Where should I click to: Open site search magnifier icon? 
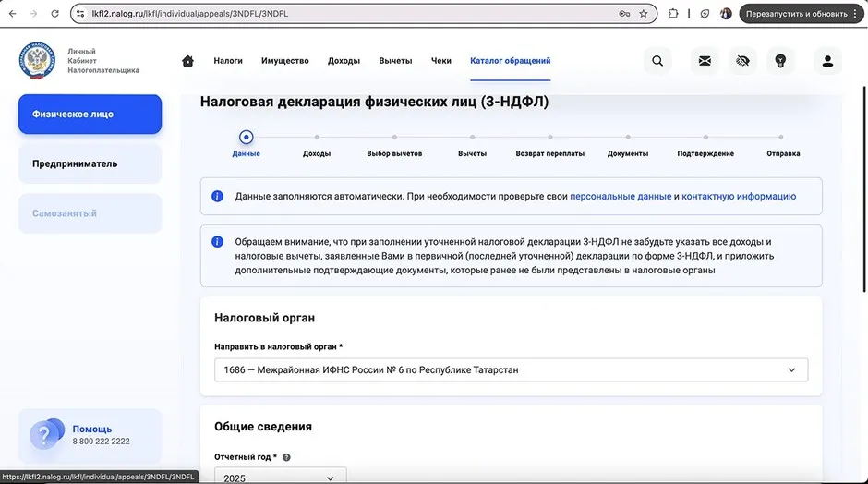(657, 61)
